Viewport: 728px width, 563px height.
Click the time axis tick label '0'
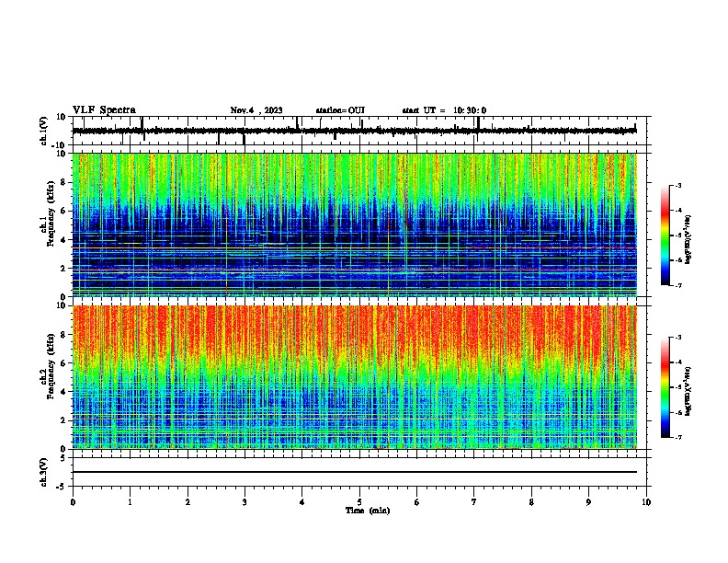pyautogui.click(x=73, y=502)
